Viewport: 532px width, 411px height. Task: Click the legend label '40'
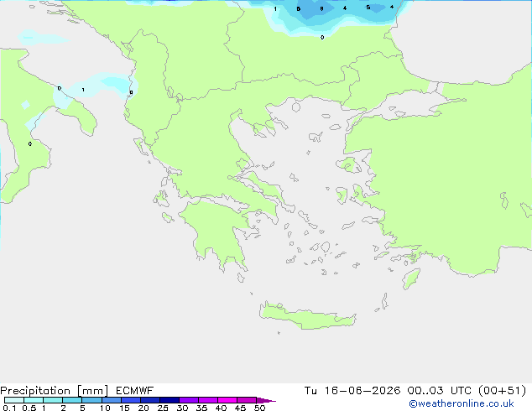click(221, 408)
